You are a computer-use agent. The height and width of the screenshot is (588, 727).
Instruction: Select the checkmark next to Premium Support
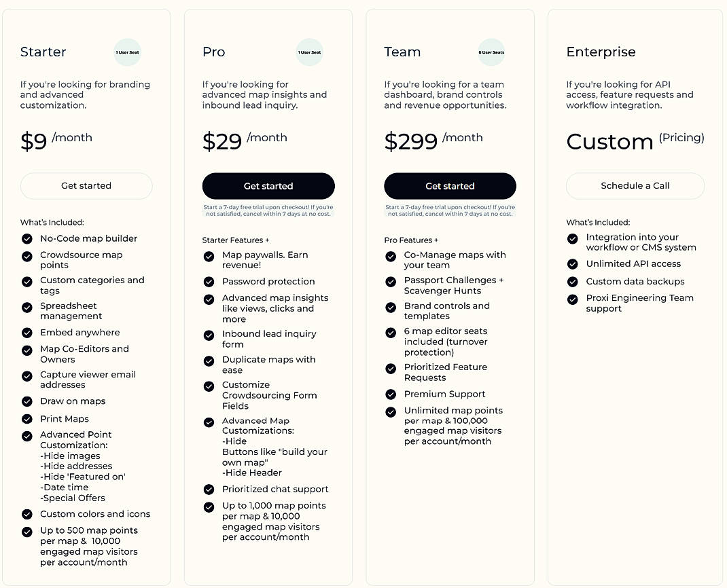391,395
